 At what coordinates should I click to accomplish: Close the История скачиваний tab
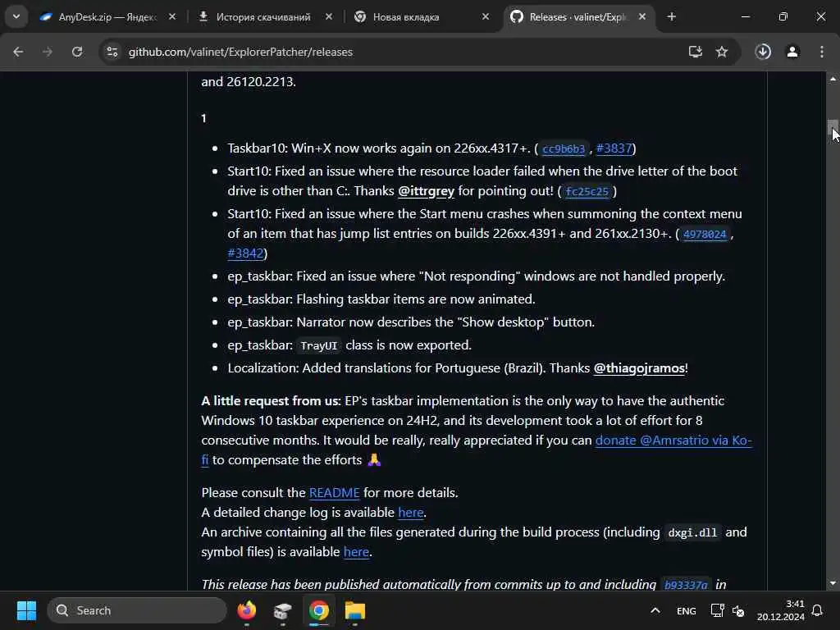(x=328, y=17)
